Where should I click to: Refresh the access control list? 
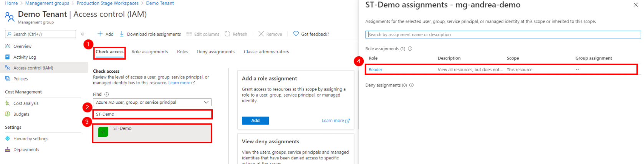tap(236, 34)
